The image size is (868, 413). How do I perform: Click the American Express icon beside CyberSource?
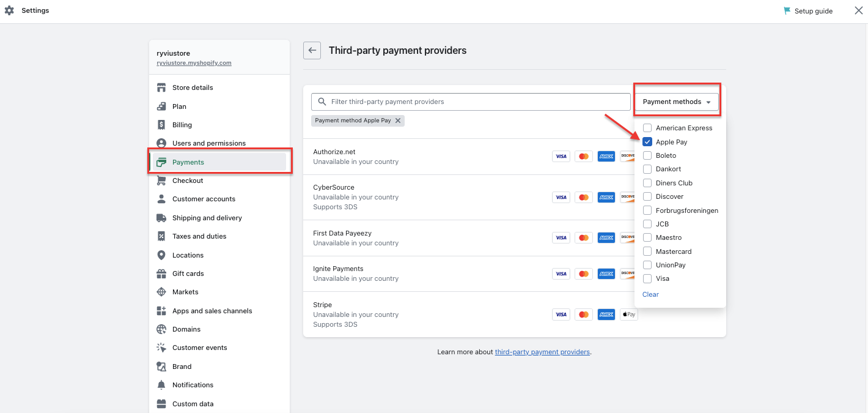606,197
